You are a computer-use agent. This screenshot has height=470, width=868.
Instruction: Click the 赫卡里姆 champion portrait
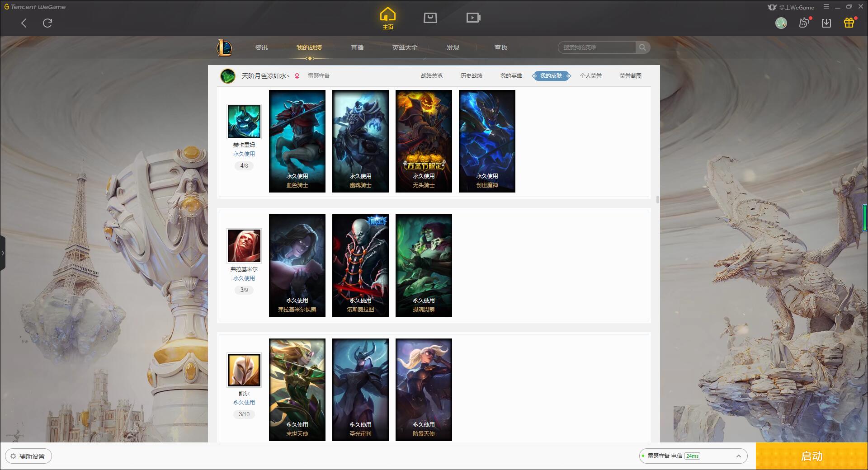point(244,122)
